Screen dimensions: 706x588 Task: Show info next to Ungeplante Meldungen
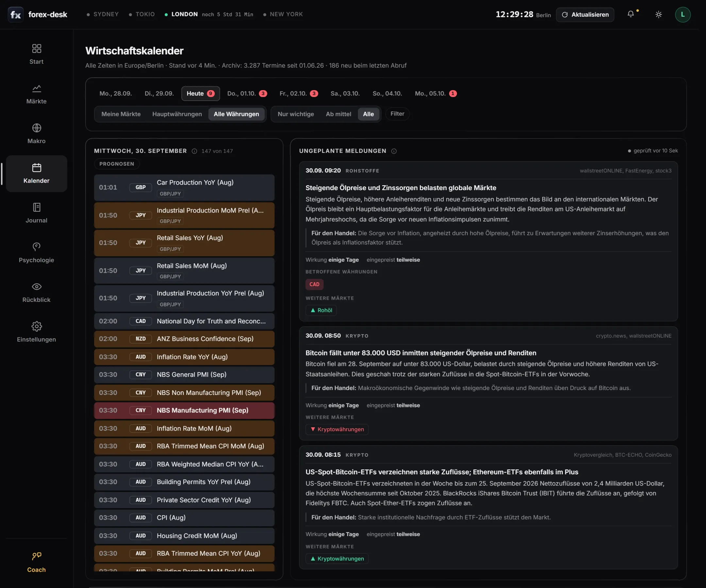pos(394,151)
